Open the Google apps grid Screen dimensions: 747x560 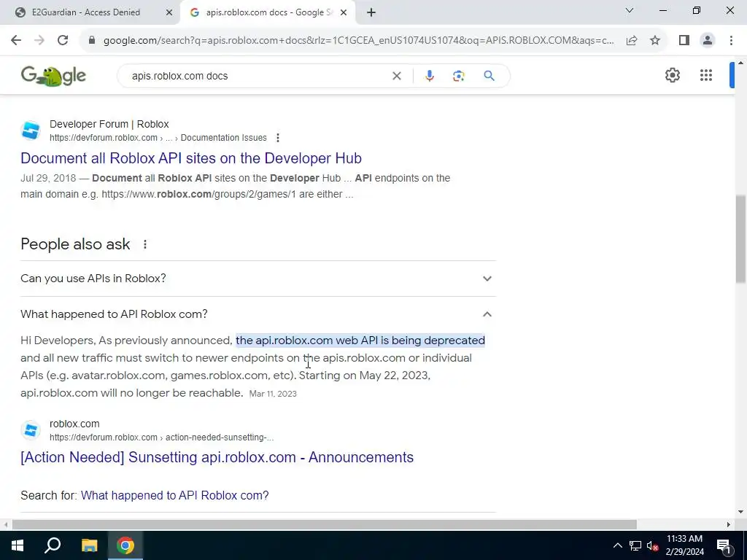click(706, 75)
